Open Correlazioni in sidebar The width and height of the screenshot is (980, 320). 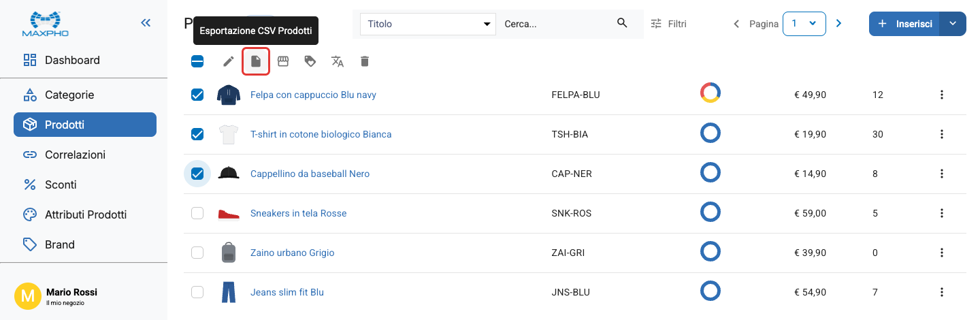click(x=85, y=155)
